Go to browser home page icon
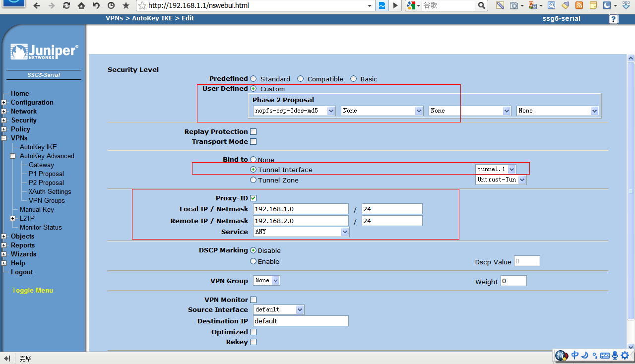The width and height of the screenshot is (635, 364). click(x=81, y=6)
